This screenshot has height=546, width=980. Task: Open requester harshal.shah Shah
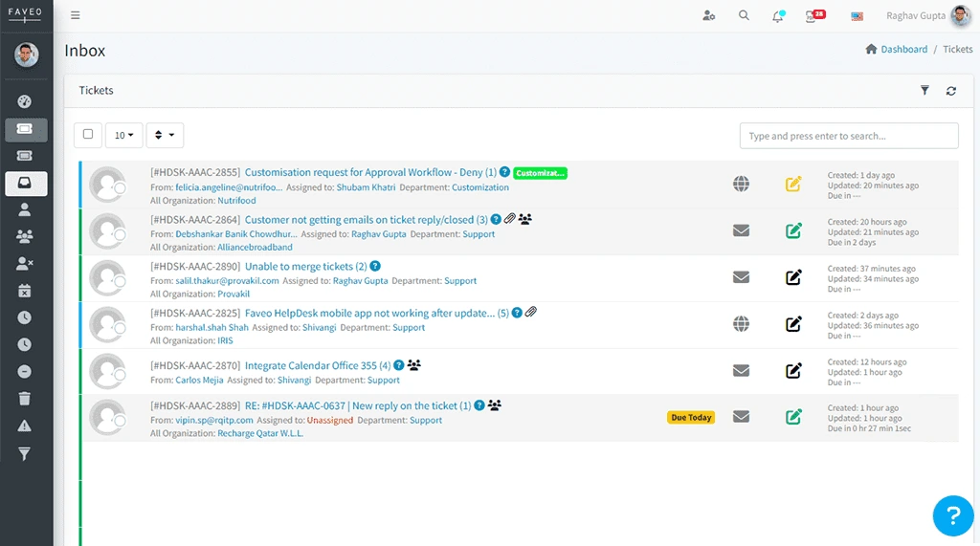tap(212, 327)
